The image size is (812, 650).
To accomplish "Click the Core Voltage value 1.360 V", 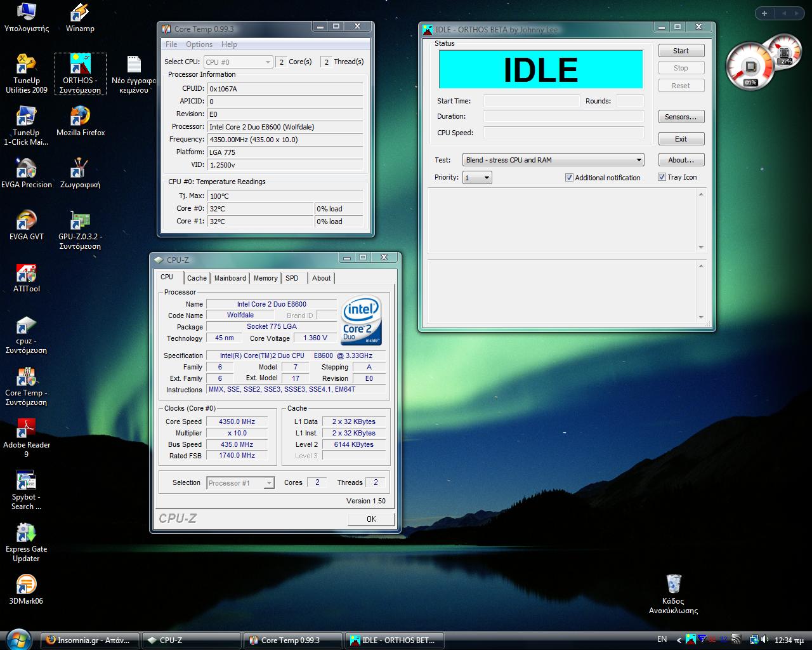I will coord(315,338).
